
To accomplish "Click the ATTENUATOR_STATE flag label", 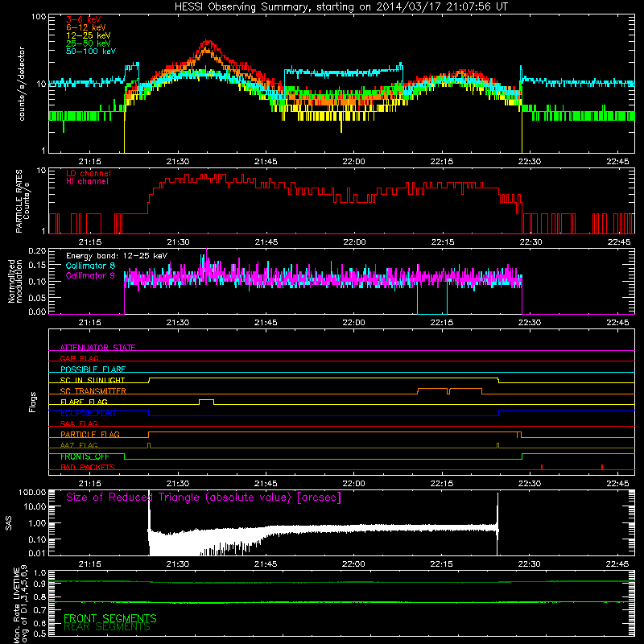I will [x=97, y=348].
